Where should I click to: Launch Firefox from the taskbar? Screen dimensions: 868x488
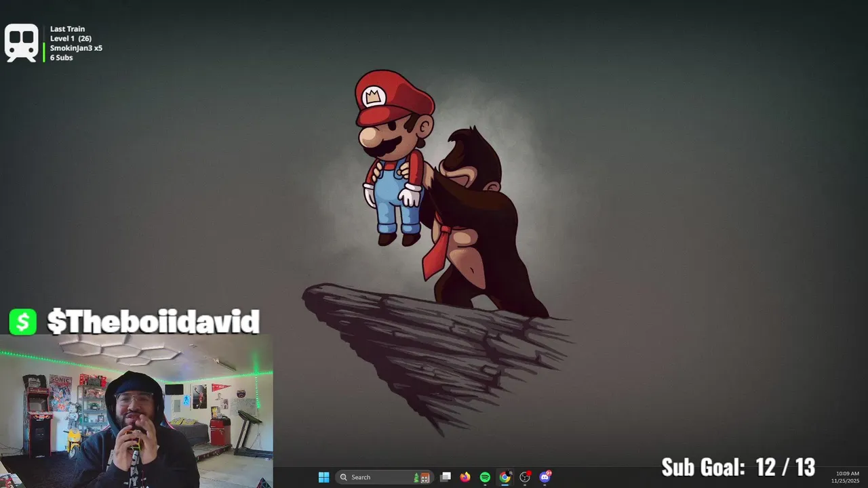coord(465,477)
